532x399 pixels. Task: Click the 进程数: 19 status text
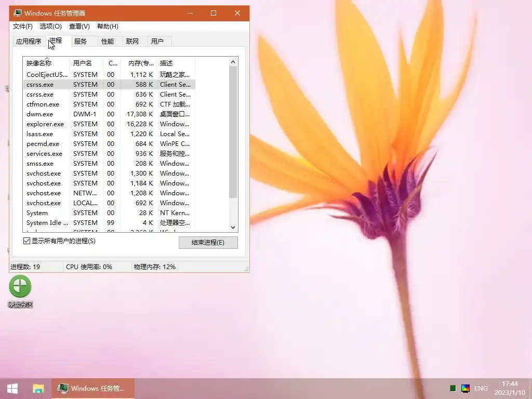[25, 267]
